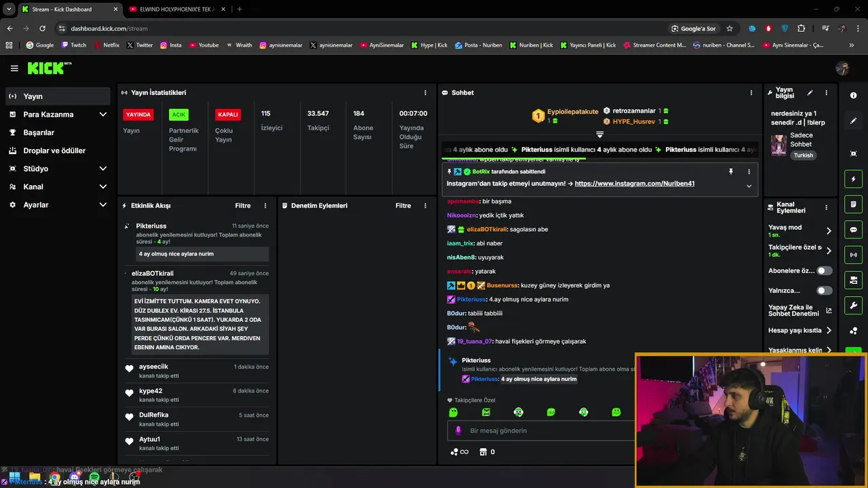Open Takipçilere özel settings arrow
The width and height of the screenshot is (868, 488).
(x=829, y=251)
